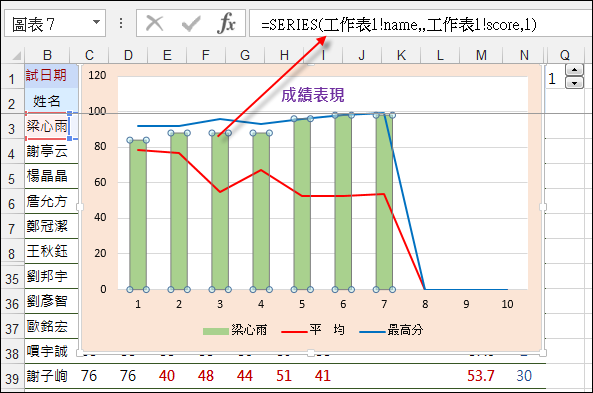The height and width of the screenshot is (393, 593).
Task: Click the vertical axis label 120
Action: click(97, 75)
